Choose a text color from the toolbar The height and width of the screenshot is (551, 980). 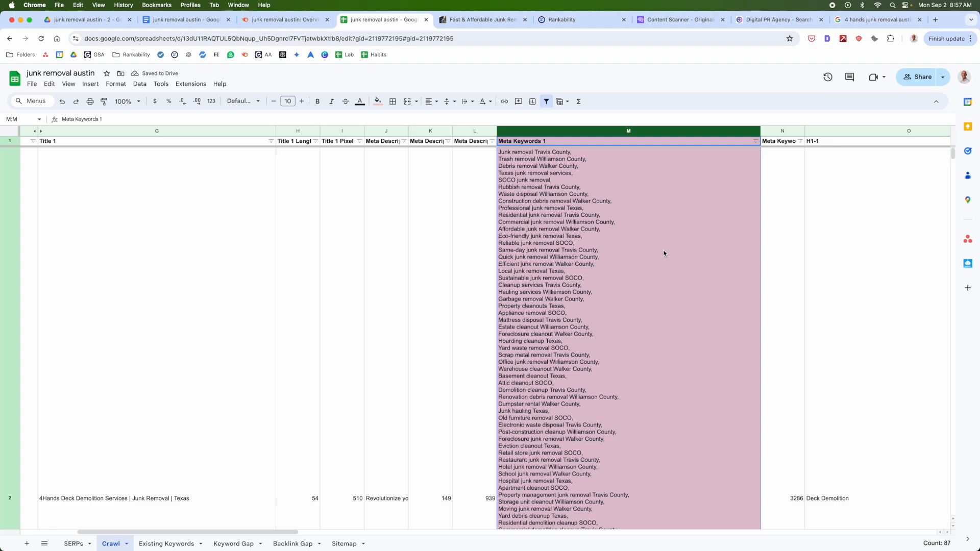click(x=360, y=102)
